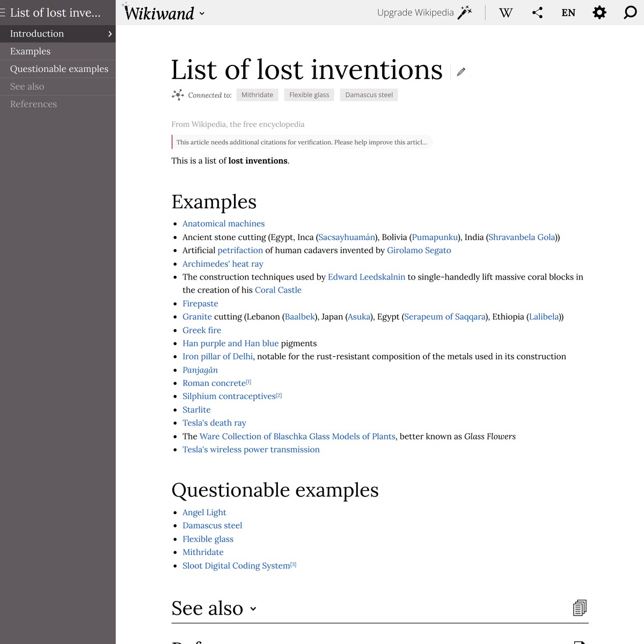This screenshot has height=644, width=644.
Task: Click the Questionable examples heading
Action: [x=275, y=491]
